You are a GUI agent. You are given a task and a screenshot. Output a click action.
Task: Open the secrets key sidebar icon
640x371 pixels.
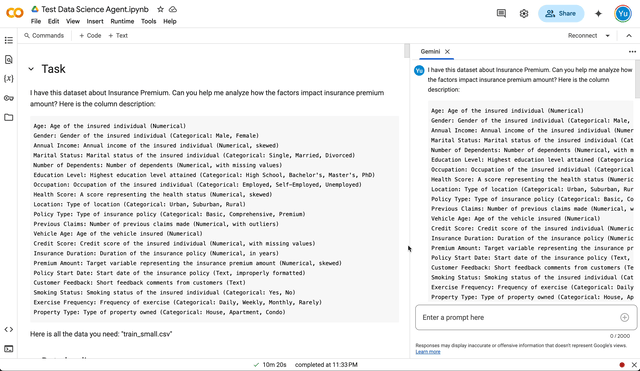(9, 98)
